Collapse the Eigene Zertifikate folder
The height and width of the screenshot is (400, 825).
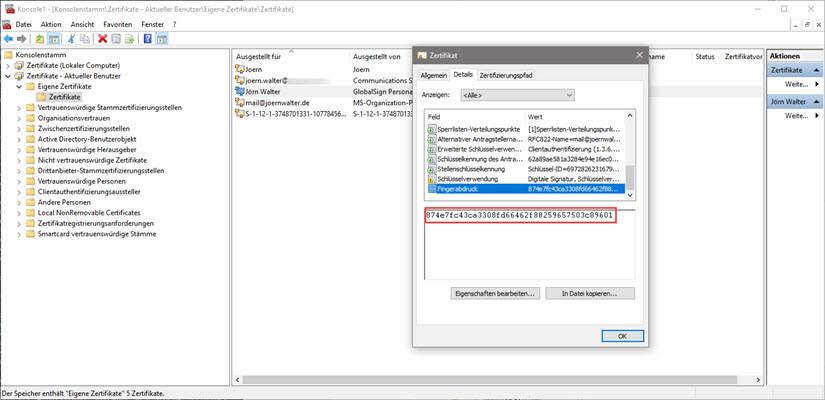coord(18,86)
